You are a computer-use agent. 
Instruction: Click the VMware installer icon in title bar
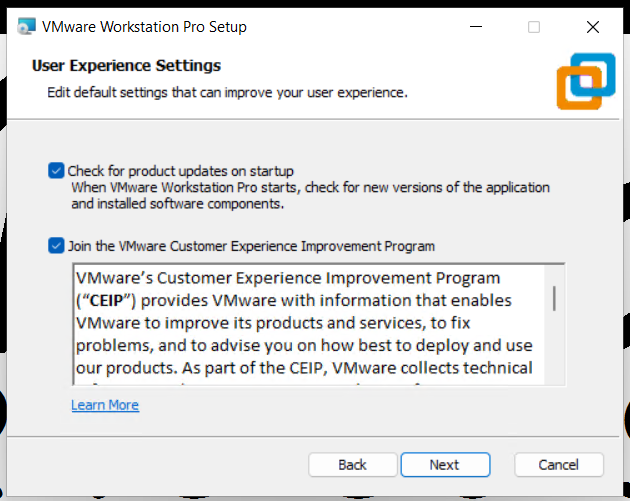coord(24,27)
